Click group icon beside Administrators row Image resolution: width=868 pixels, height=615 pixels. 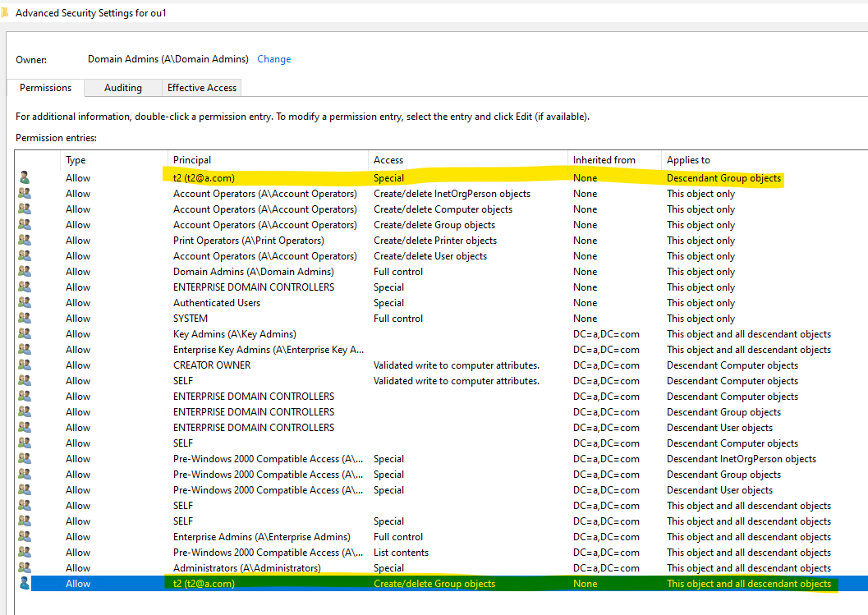click(x=25, y=567)
